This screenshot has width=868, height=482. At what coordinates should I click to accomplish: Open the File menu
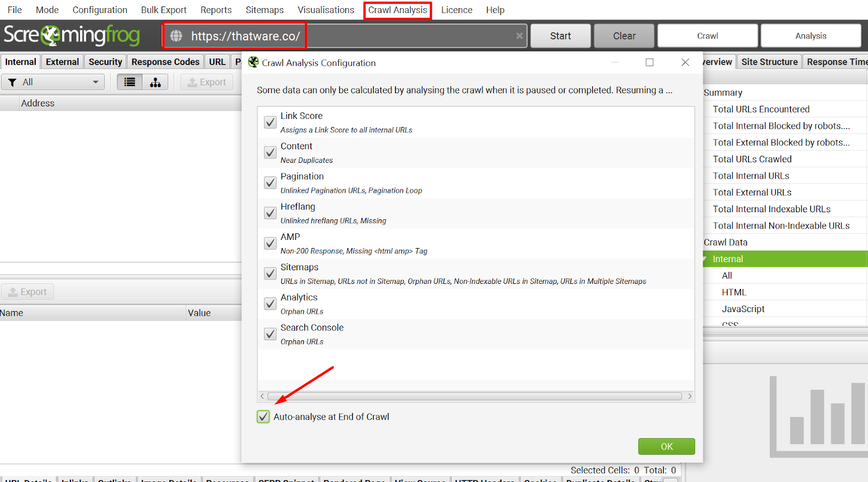tap(15, 10)
